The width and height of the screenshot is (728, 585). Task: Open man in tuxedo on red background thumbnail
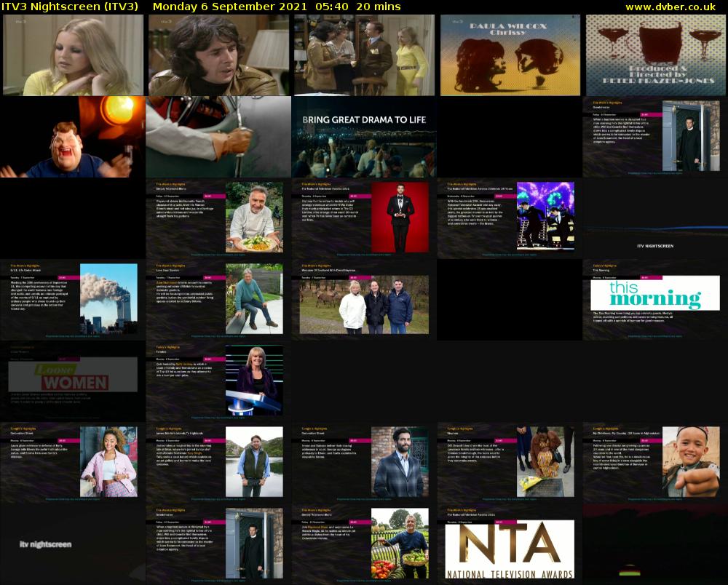tap(364, 218)
